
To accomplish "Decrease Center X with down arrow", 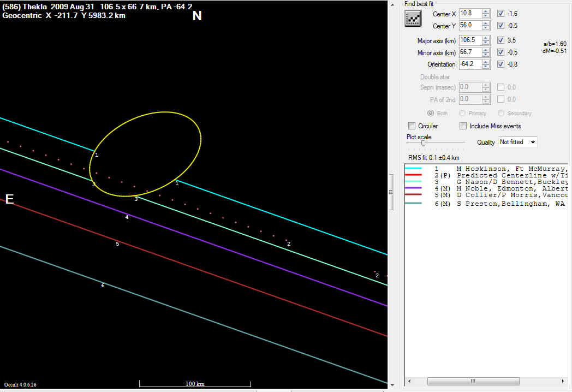I will tap(486, 16).
